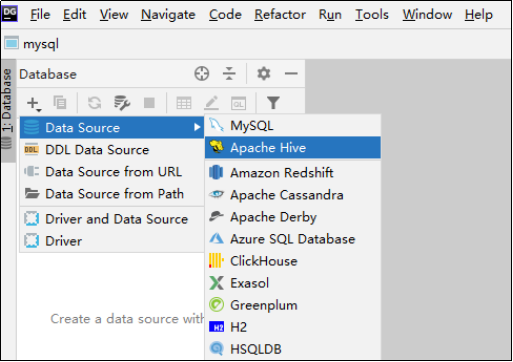Open the Window menu
Image resolution: width=513 pixels, height=362 pixels.
tap(427, 14)
